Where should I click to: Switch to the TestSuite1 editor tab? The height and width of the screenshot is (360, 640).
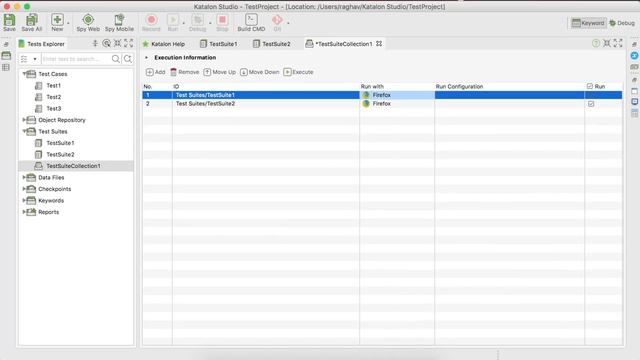pos(218,44)
